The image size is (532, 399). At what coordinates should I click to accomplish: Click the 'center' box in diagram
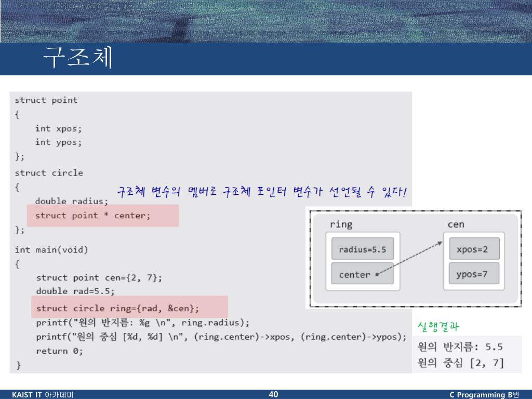[x=362, y=274]
